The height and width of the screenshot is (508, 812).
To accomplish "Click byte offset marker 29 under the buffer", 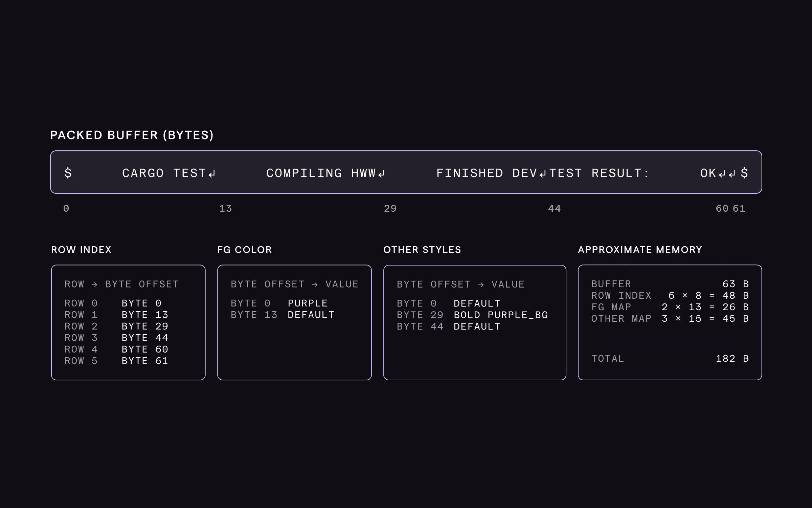I will click(390, 209).
